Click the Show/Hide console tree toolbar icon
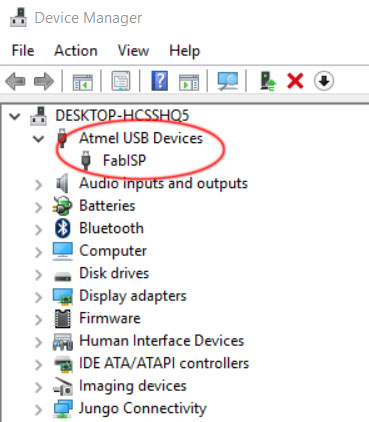The image size is (369, 422). (x=83, y=82)
